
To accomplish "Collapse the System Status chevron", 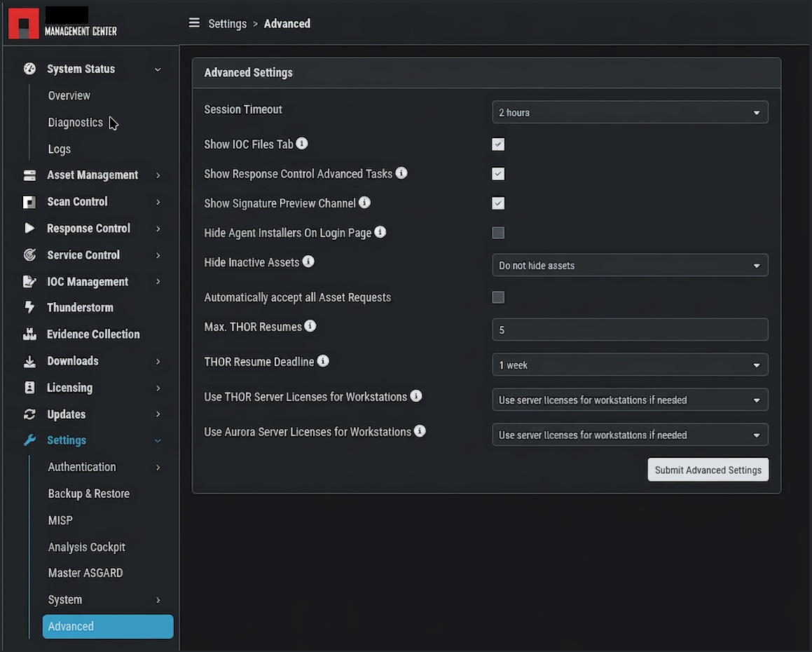I will pos(158,69).
